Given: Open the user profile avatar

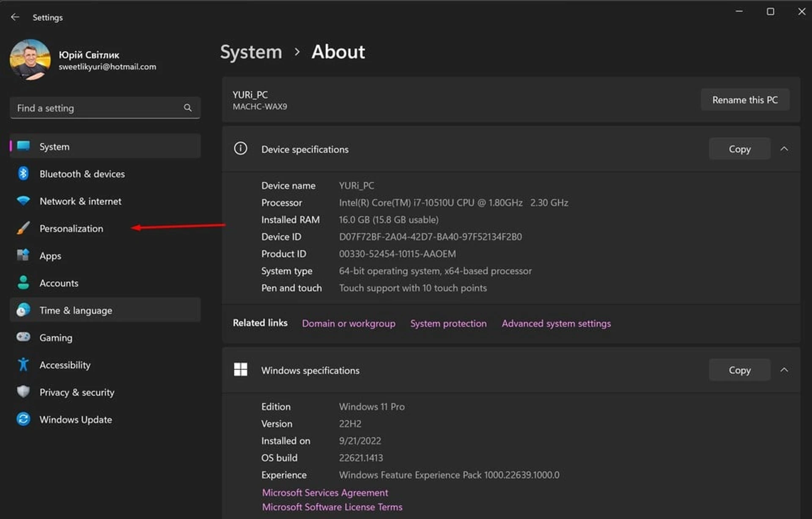Looking at the screenshot, I should tap(30, 60).
